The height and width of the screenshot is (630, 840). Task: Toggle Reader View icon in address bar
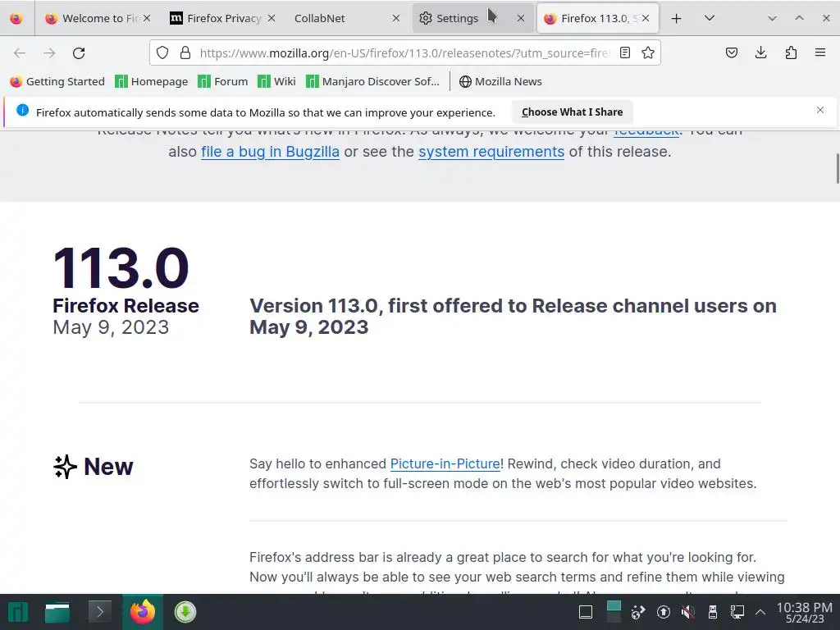(x=624, y=52)
